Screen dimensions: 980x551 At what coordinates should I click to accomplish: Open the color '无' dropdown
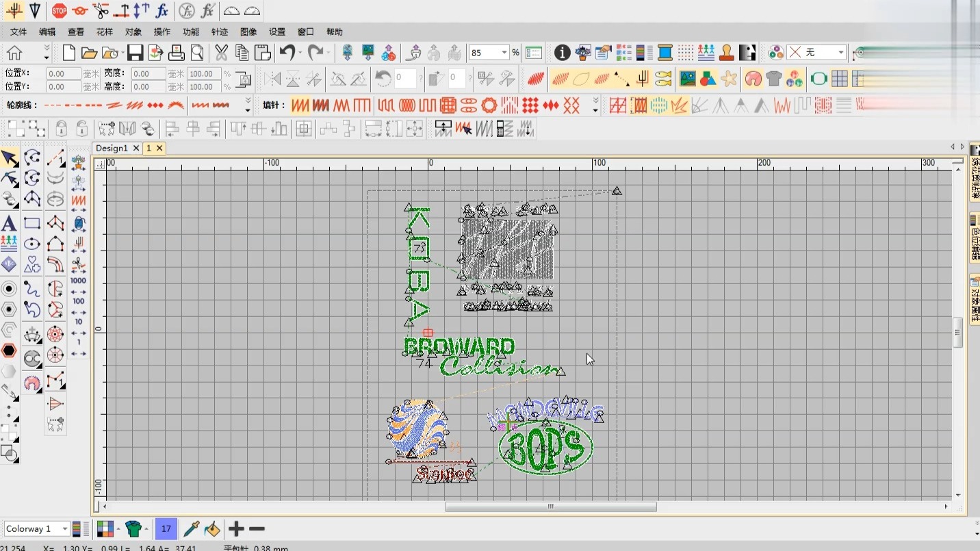pyautogui.click(x=841, y=53)
